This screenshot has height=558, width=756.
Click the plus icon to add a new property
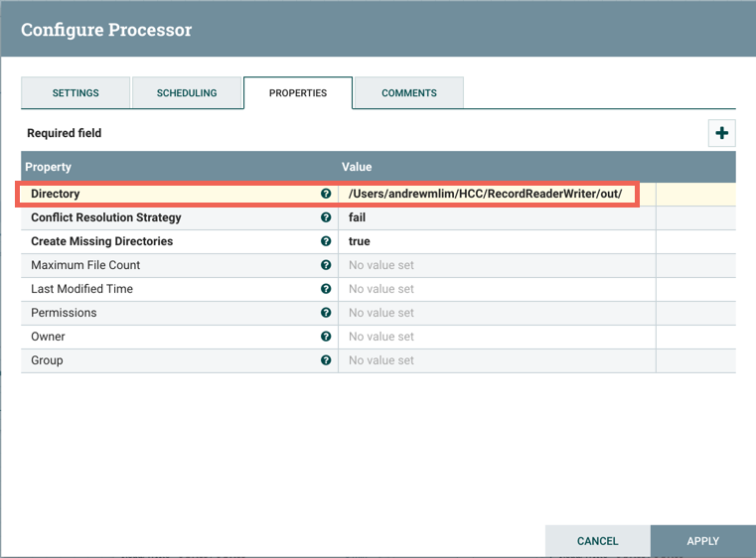pos(721,133)
